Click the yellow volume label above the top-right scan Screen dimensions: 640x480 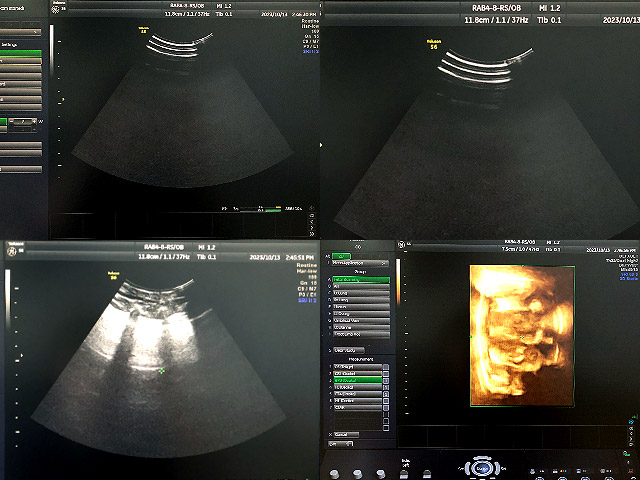coord(433,44)
